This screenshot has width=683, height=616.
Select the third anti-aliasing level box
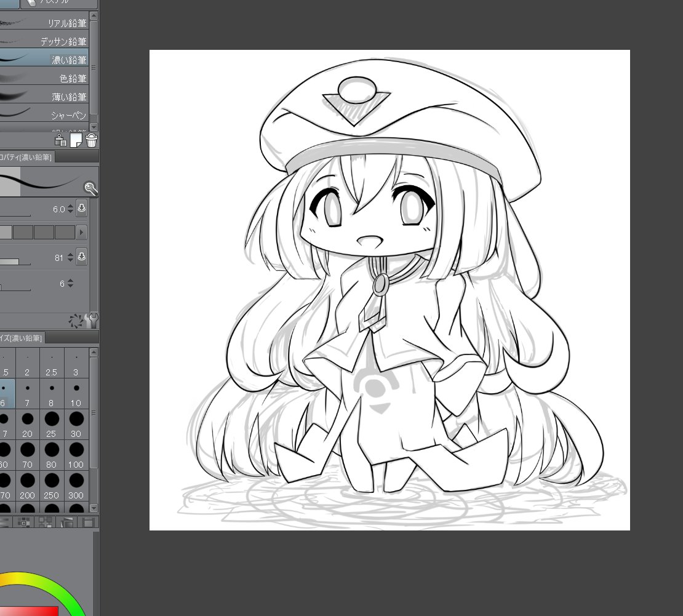click(x=44, y=232)
